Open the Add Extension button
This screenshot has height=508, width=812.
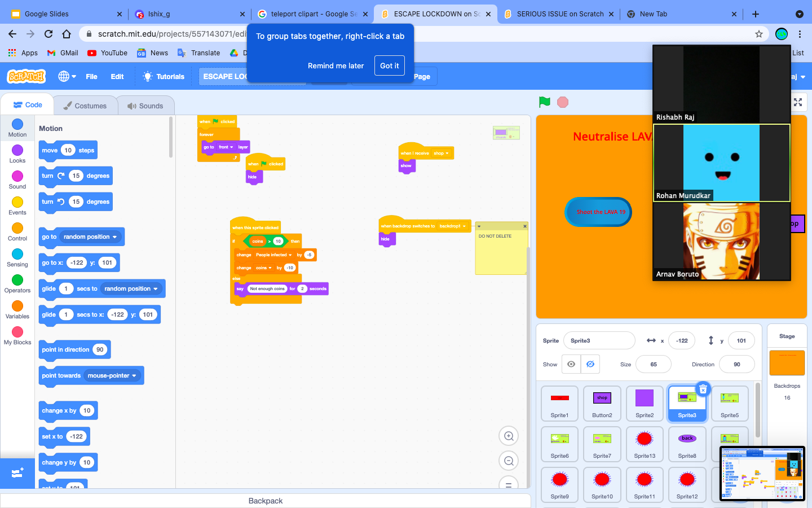pos(17,473)
